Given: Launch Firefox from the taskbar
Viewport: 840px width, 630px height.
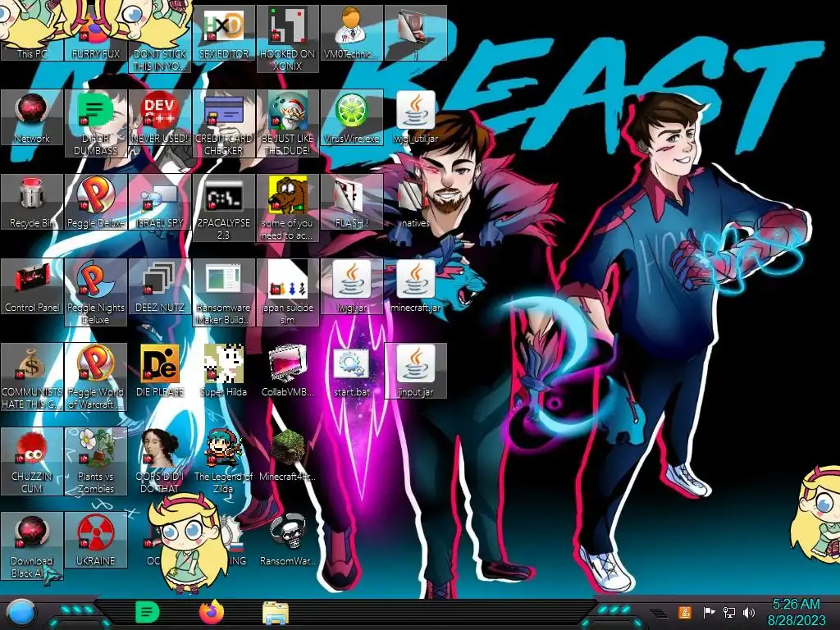Looking at the screenshot, I should coord(212,612).
